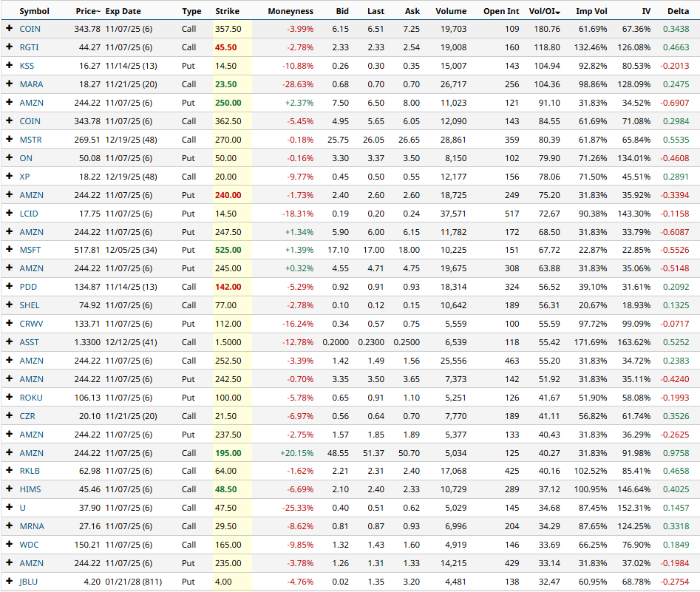Viewport: 700px width, 592px height.
Task: Expand the RGTI row plus icon
Action: (x=9, y=47)
